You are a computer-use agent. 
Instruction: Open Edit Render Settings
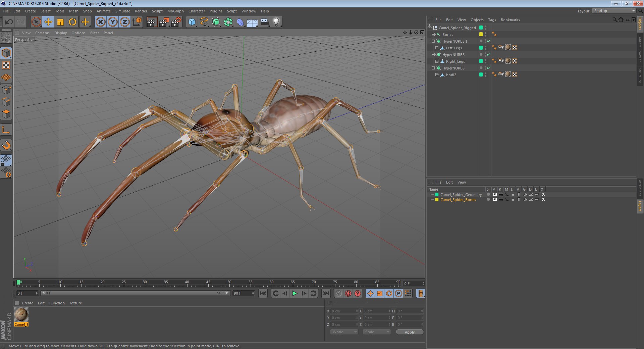176,22
